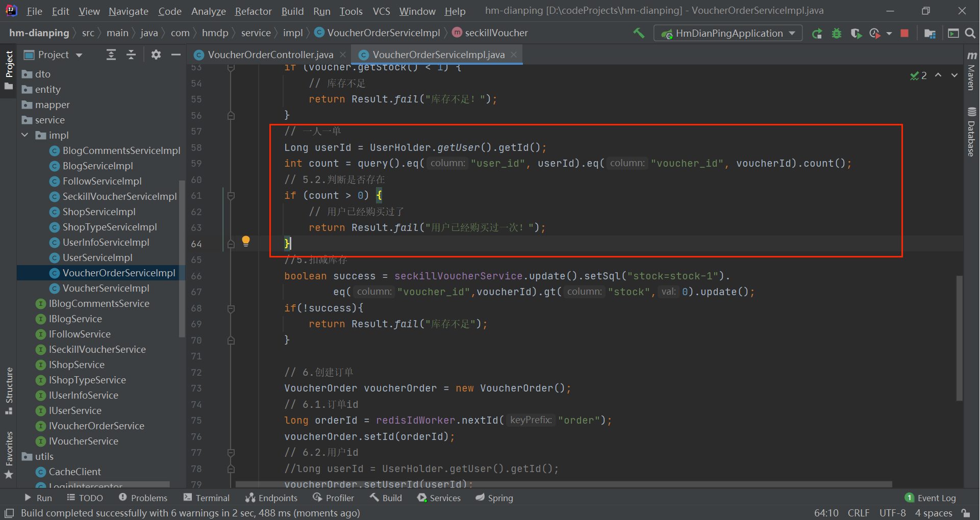The image size is (980, 520).
Task: Open the TODO tool window
Action: (85, 498)
